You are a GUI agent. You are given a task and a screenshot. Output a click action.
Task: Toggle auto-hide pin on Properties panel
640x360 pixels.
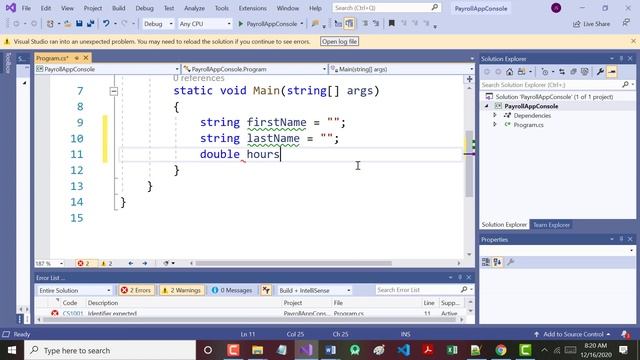coord(621,239)
